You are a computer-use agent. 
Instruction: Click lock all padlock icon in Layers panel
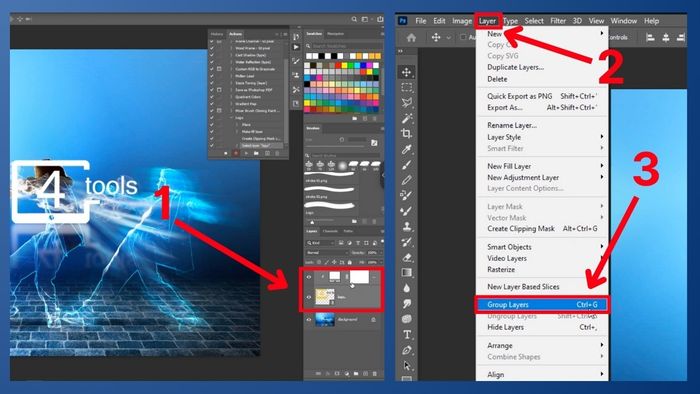point(350,262)
